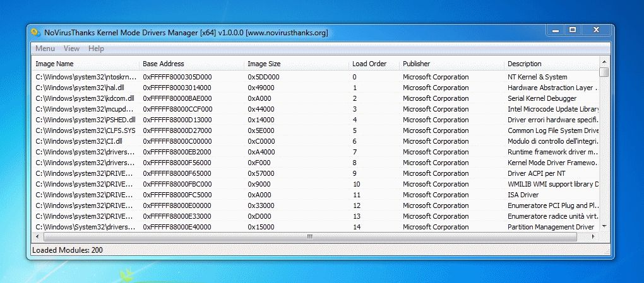Click base address 0xFFFFF88000EB2000

tap(177, 152)
